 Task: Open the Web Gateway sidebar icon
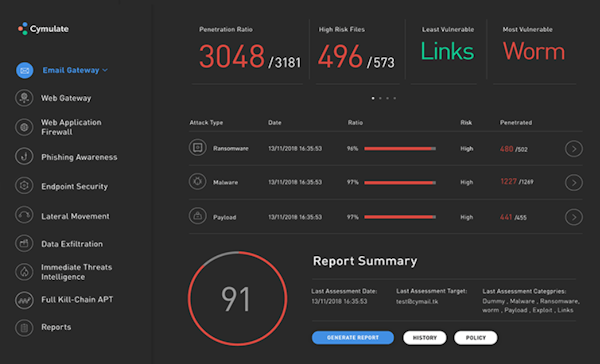[x=24, y=98]
